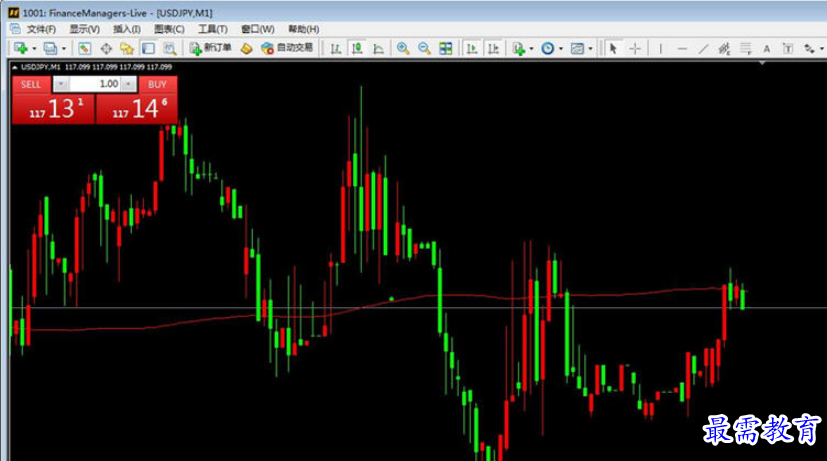Open the 工具(T) menu
The width and height of the screenshot is (827, 461).
click(213, 29)
